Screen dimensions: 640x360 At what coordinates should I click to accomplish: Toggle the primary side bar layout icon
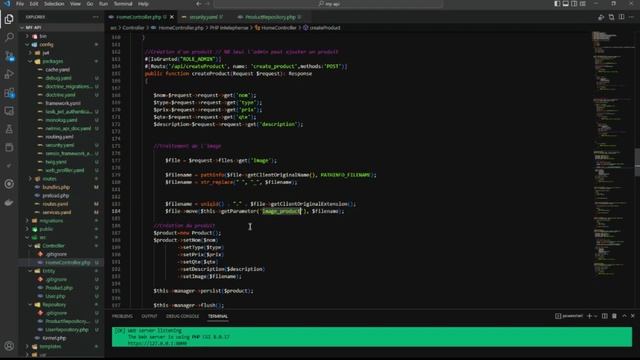click(557, 4)
